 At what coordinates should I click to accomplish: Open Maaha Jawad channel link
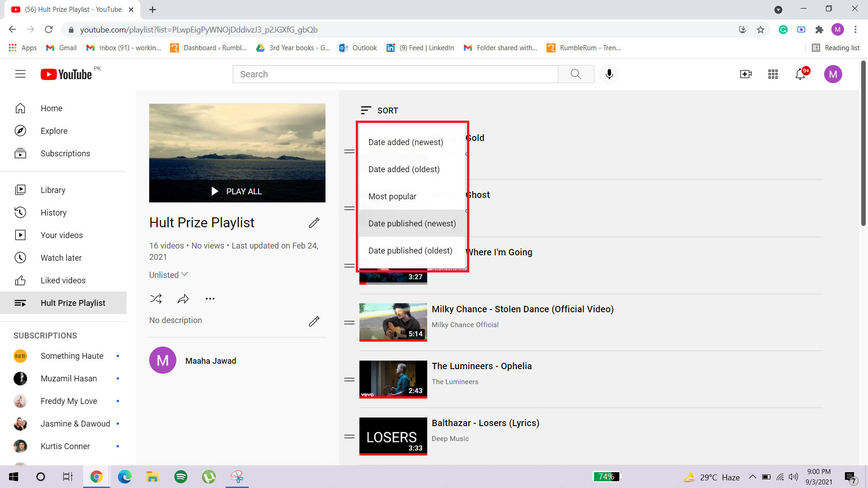point(211,361)
